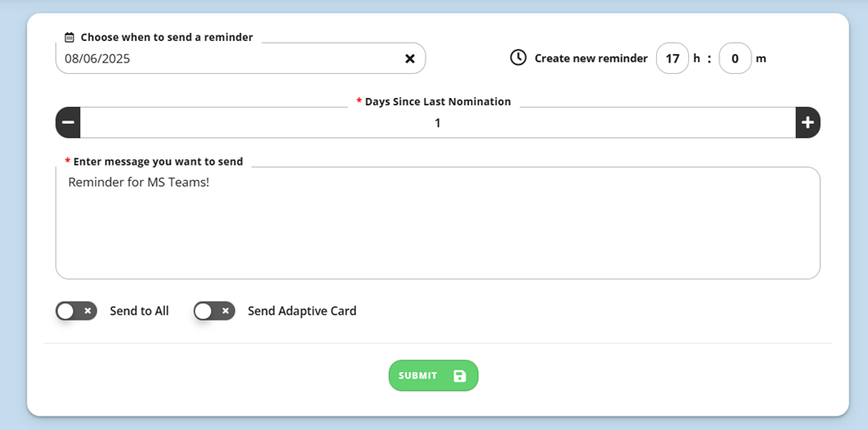Increase days with the plus button
Screen dimensions: 868x430
[807, 122]
